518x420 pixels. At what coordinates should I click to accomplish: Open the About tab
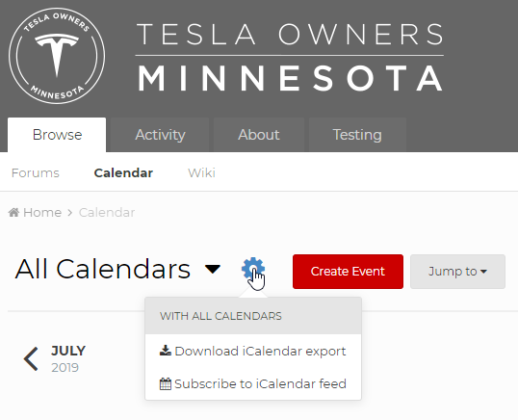pos(259,135)
